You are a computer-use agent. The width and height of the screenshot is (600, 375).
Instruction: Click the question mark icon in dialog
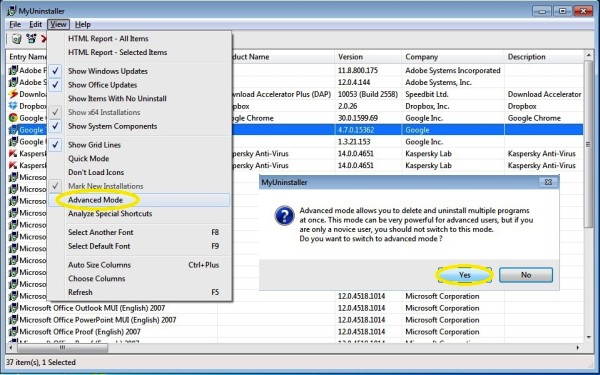pos(284,216)
